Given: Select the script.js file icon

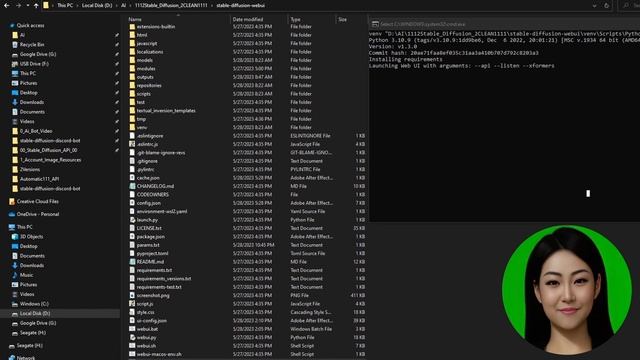Looking at the screenshot, I should click(x=132, y=304).
